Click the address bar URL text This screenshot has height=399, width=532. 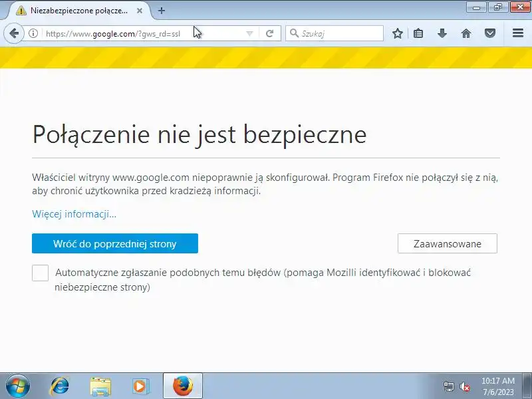(113, 34)
